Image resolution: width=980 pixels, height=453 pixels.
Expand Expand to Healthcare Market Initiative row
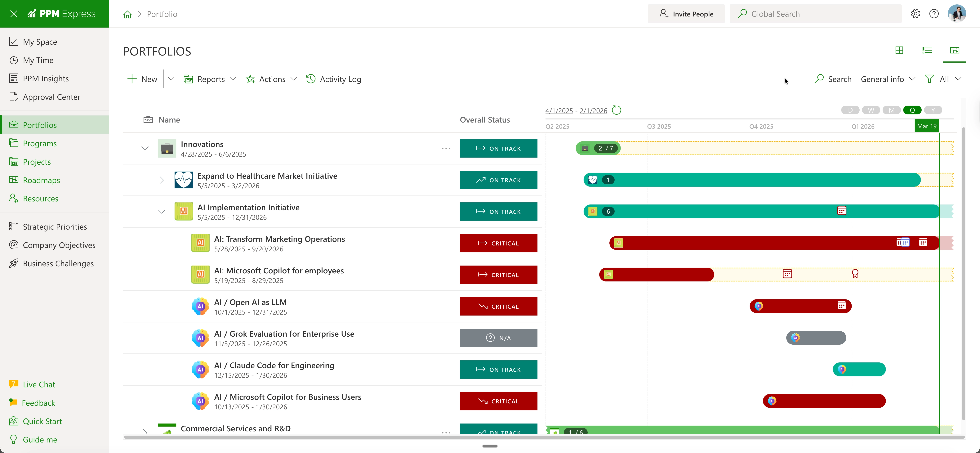tap(162, 180)
